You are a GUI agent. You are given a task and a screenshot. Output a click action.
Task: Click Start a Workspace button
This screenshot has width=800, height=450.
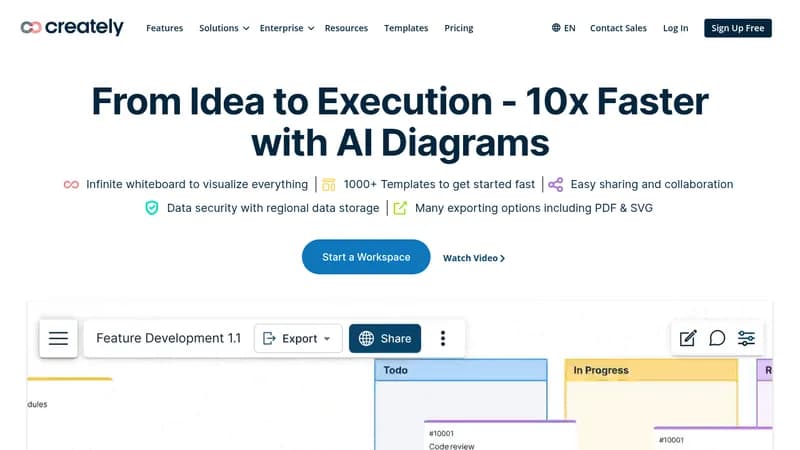[x=366, y=257]
